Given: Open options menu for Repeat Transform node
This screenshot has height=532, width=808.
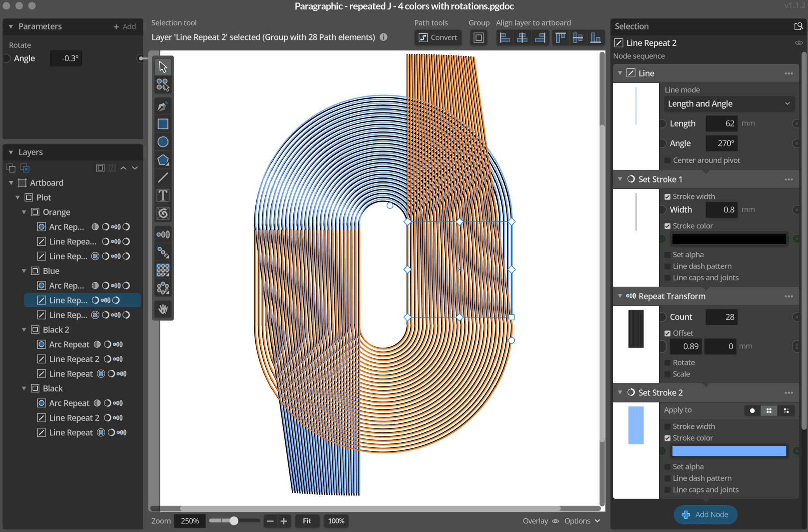Looking at the screenshot, I should (x=789, y=296).
